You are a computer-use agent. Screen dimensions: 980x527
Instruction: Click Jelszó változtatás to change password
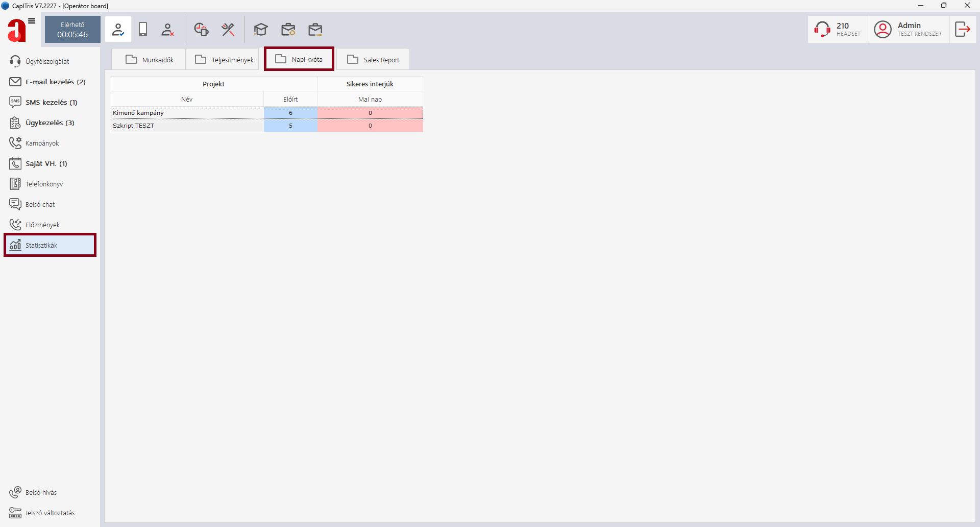point(50,513)
